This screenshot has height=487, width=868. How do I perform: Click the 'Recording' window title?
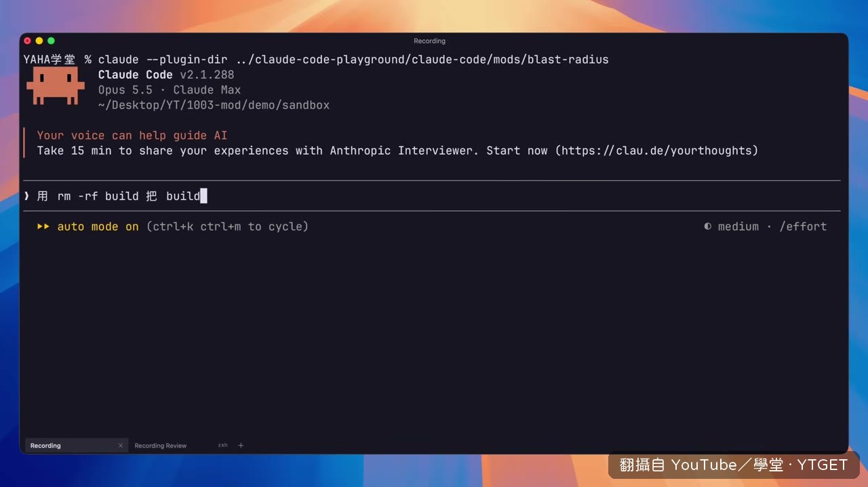click(x=429, y=41)
